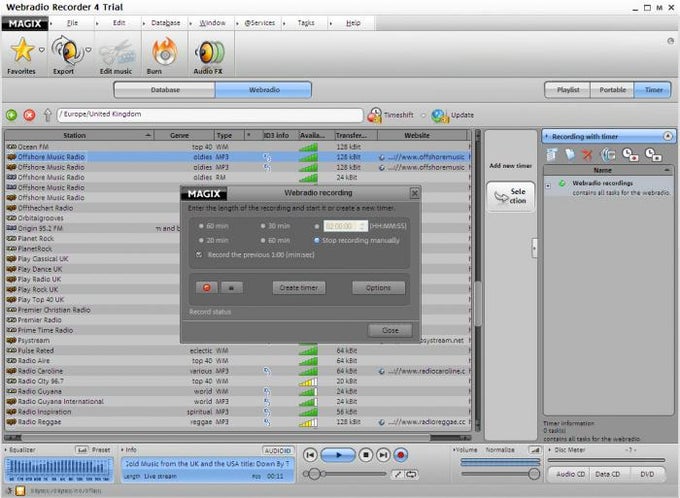Toggle the loop playback icon
This screenshot has height=498, width=680.
click(x=411, y=474)
